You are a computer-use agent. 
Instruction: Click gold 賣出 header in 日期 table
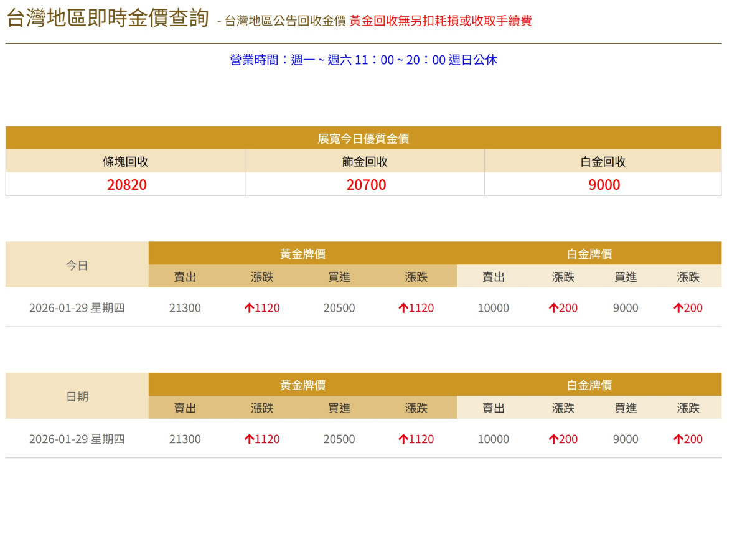coord(185,408)
